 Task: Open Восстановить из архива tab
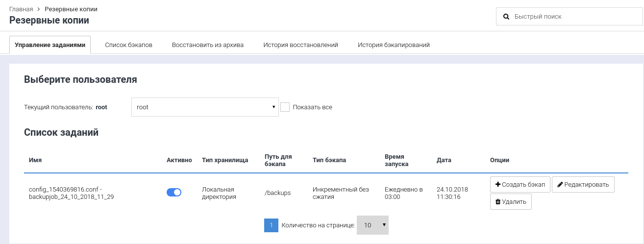[x=208, y=45]
